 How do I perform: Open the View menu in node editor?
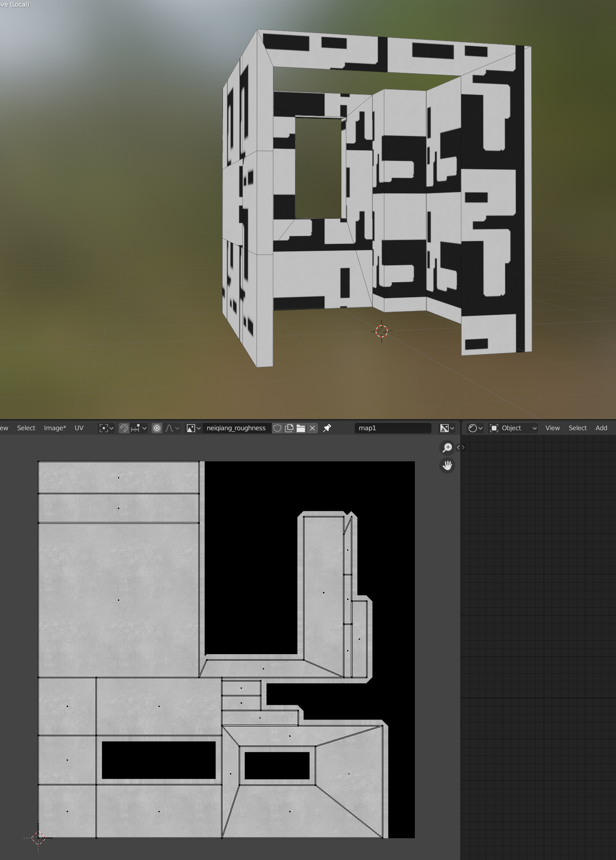(x=552, y=428)
